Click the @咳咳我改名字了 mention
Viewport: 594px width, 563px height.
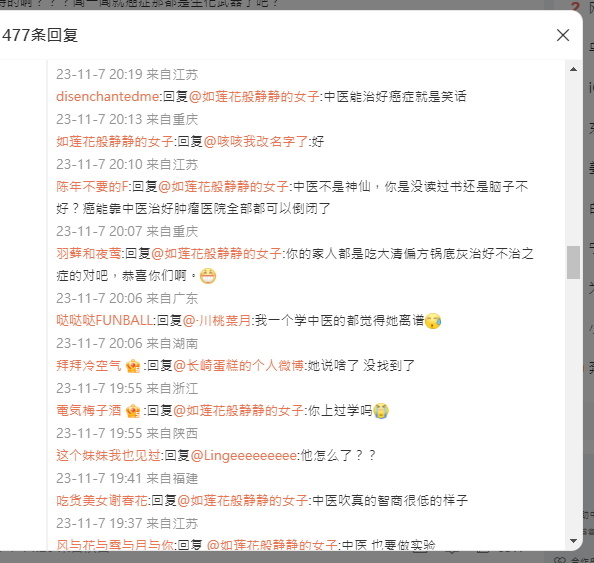pyautogui.click(x=256, y=141)
